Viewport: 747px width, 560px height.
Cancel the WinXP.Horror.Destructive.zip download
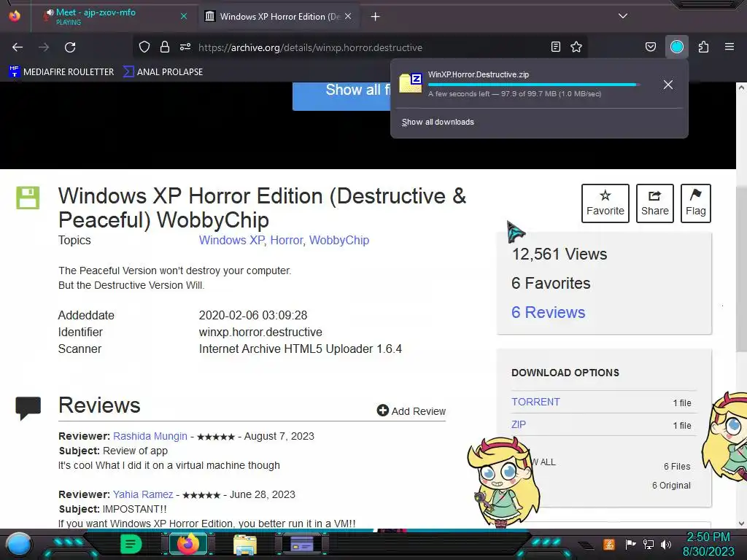(668, 85)
